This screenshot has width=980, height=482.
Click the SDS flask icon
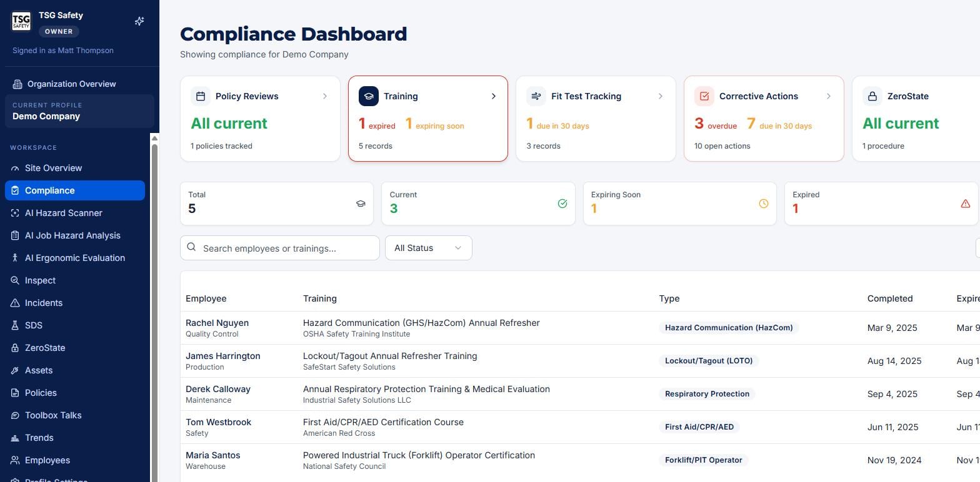coord(15,325)
